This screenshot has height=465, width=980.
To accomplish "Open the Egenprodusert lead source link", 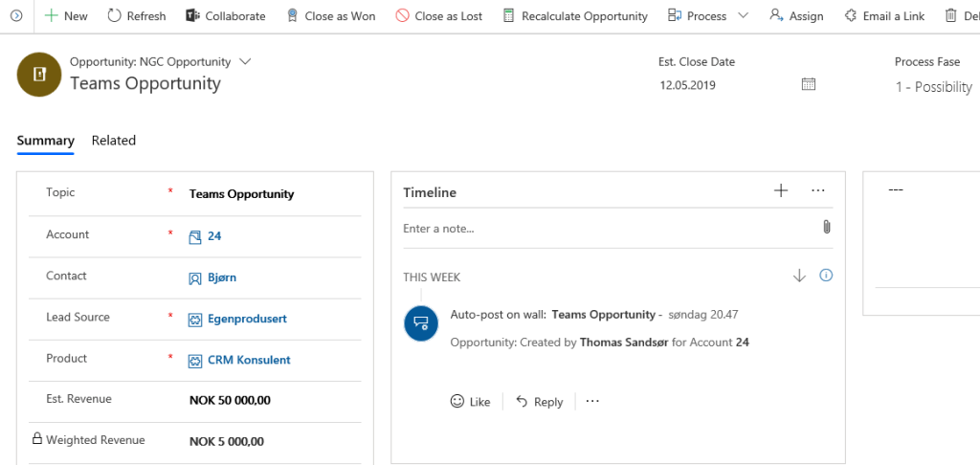I will coord(247,319).
